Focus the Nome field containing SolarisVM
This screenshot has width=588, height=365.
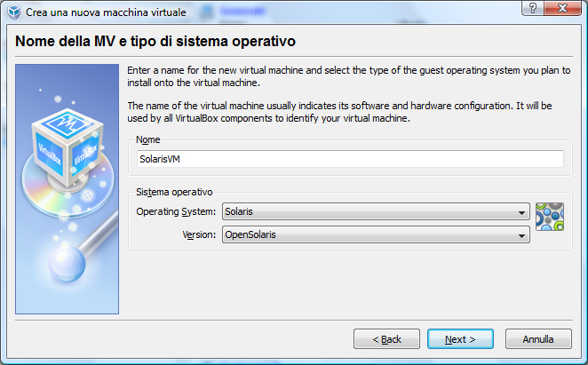coord(350,159)
